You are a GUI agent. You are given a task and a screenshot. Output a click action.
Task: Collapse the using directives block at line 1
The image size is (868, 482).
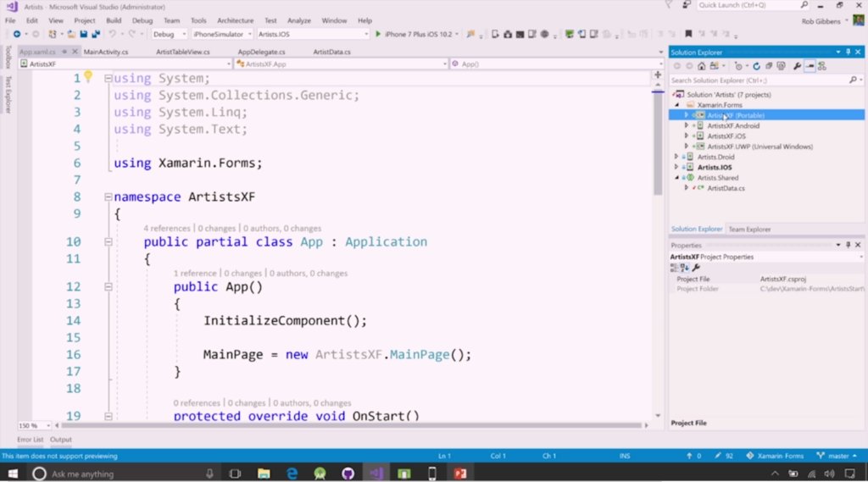pyautogui.click(x=108, y=79)
